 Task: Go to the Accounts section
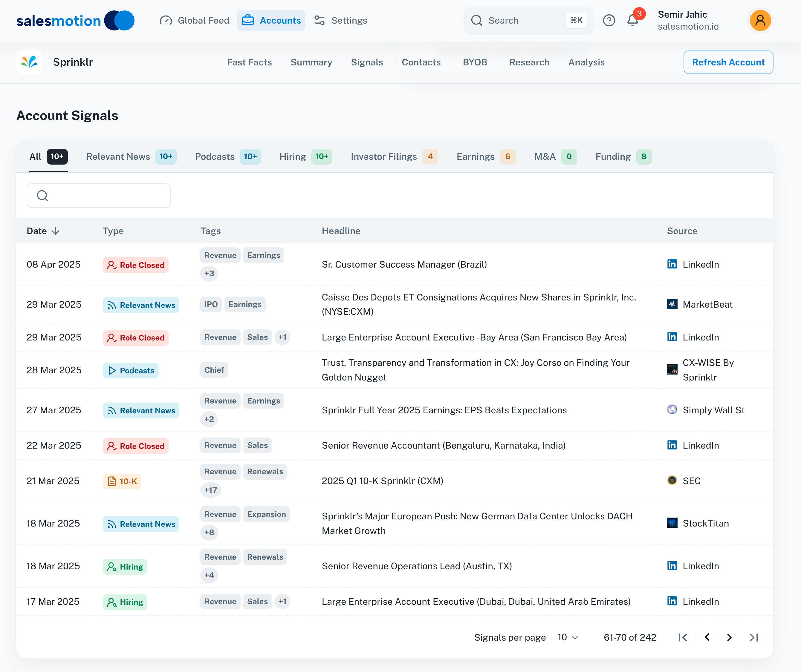(x=271, y=21)
